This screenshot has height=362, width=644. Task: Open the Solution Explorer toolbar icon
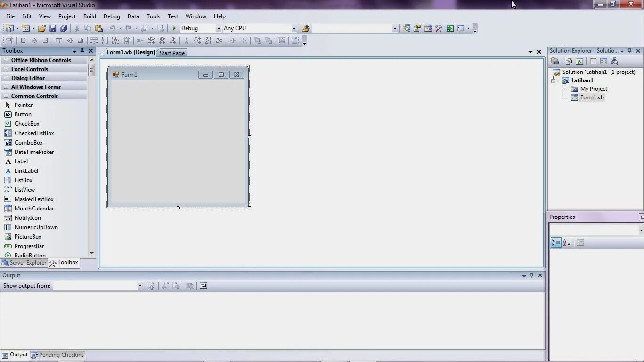point(406,28)
